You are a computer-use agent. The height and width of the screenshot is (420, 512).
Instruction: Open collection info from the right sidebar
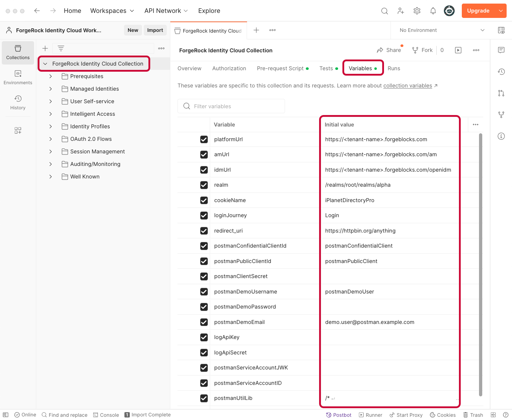coord(501,136)
